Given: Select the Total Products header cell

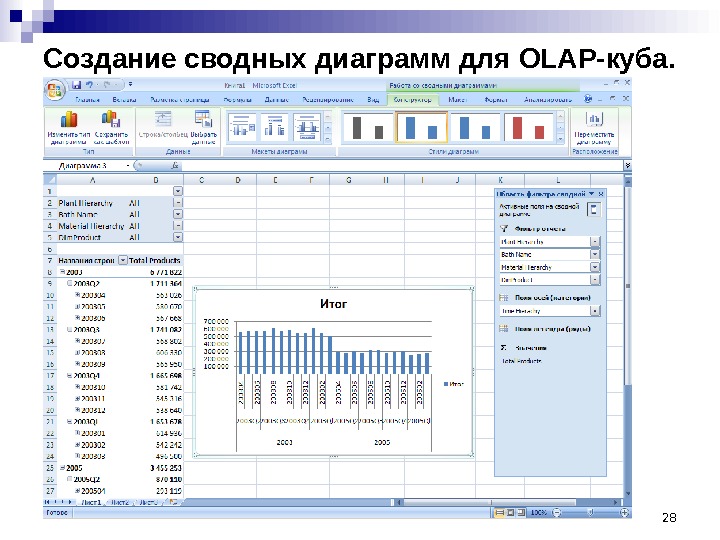Looking at the screenshot, I should pos(155,260).
